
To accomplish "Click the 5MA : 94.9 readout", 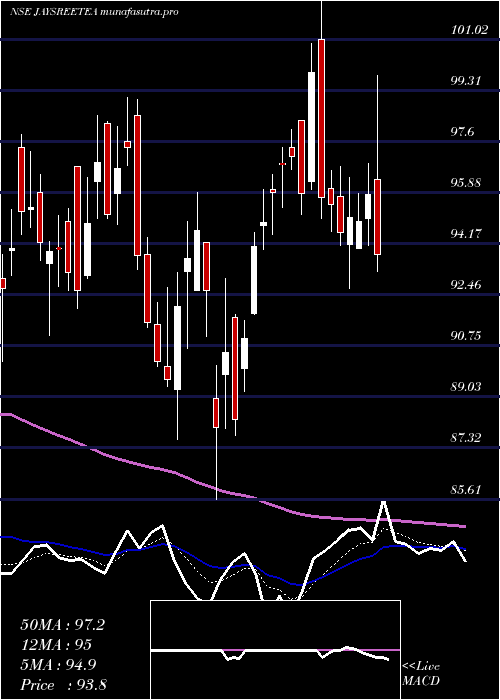I will pos(60,665).
